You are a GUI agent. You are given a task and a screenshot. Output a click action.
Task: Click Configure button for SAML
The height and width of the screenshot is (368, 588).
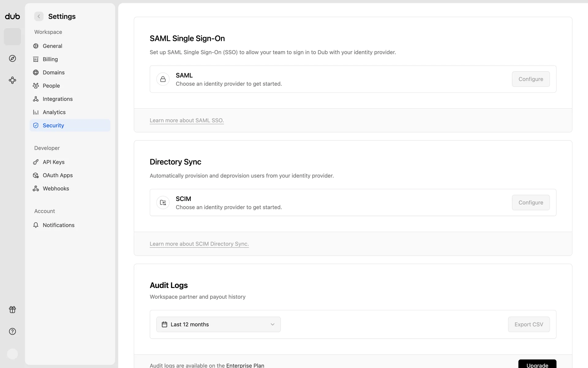(530, 79)
